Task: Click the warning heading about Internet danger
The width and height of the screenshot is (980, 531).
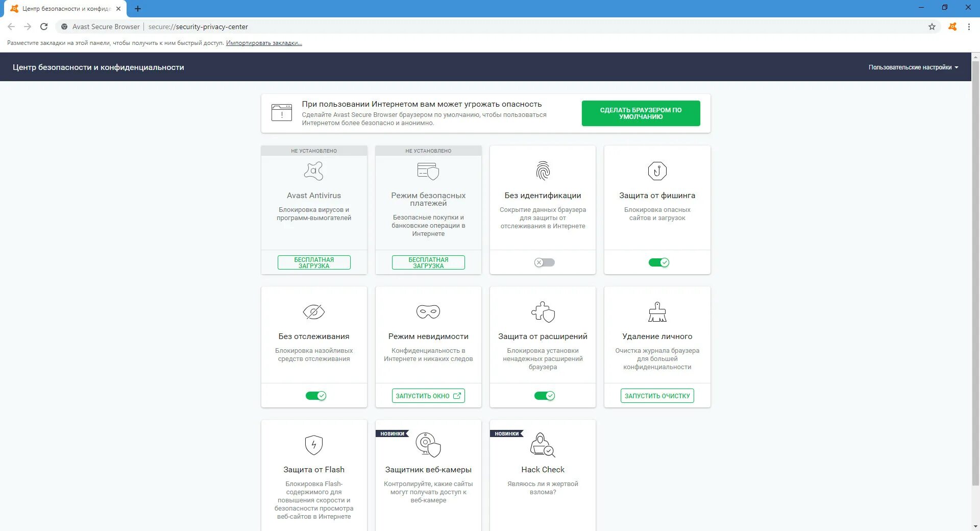Action: click(x=422, y=104)
